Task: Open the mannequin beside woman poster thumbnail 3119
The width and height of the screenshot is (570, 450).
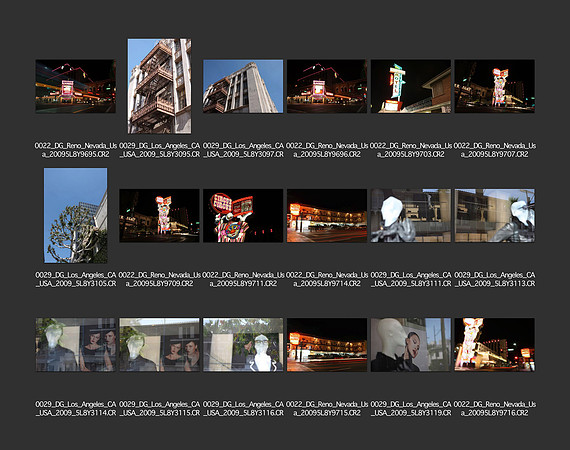Action: click(x=411, y=345)
